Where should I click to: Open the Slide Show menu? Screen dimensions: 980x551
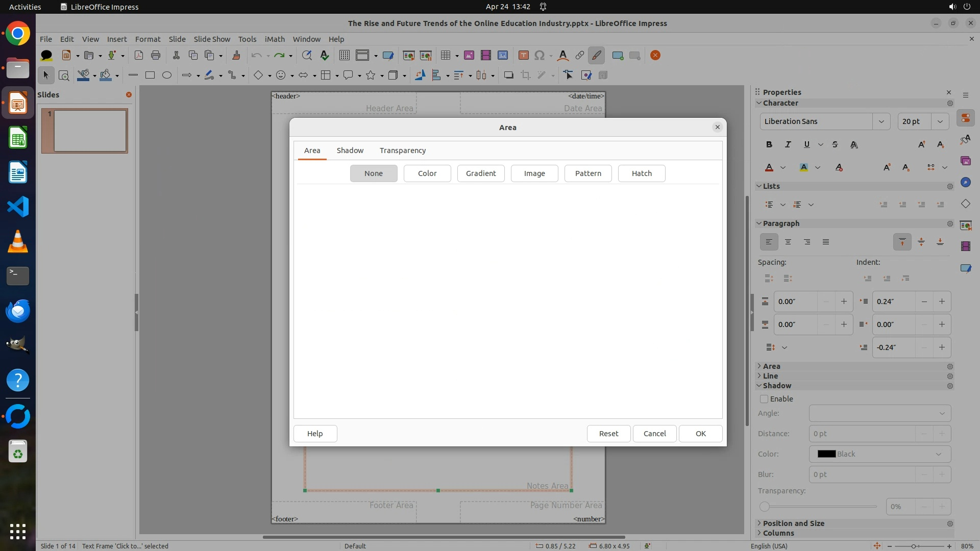point(212,39)
